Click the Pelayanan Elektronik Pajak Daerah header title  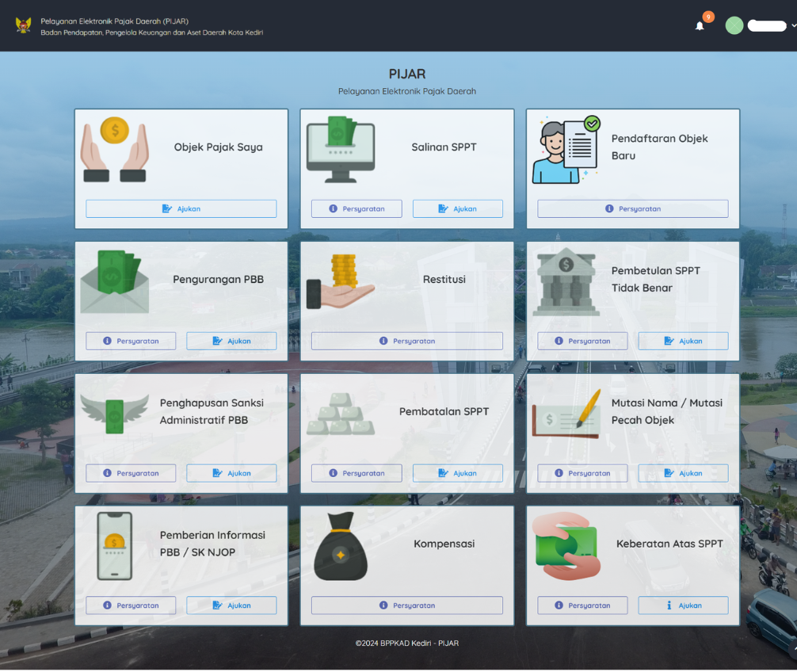click(x=114, y=21)
